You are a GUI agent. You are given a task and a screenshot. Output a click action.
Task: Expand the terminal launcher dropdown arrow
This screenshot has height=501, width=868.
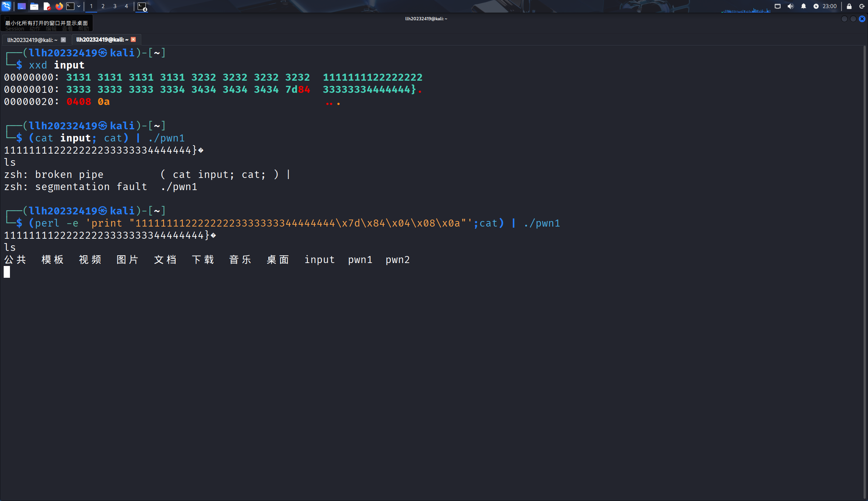79,6
